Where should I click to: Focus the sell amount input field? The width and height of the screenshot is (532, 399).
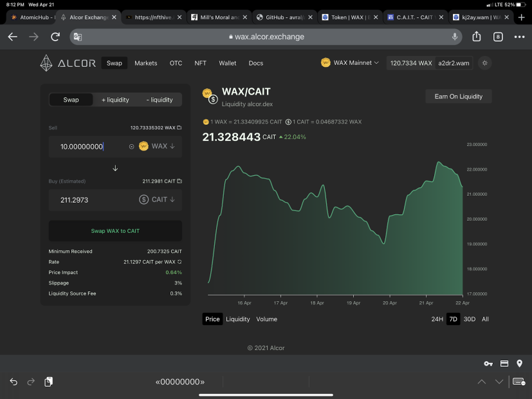(x=91, y=147)
